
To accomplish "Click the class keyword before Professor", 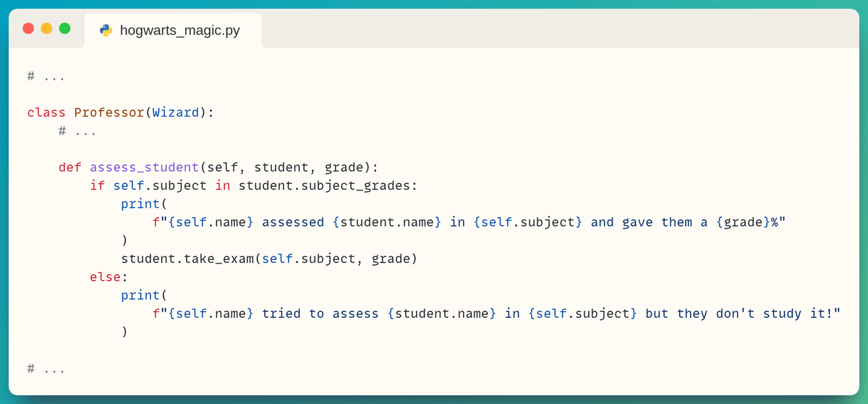I will (x=46, y=113).
